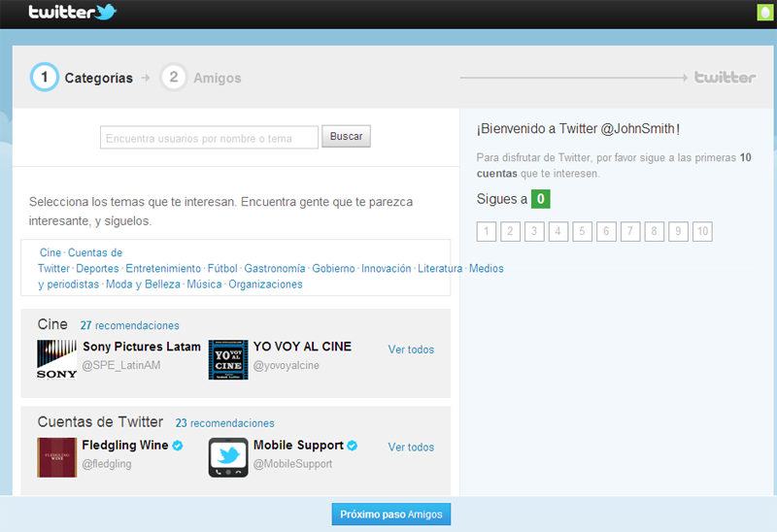Image resolution: width=777 pixels, height=532 pixels.
Task: Click Ver todos in Cuentas de Twitter section
Action: 411,447
